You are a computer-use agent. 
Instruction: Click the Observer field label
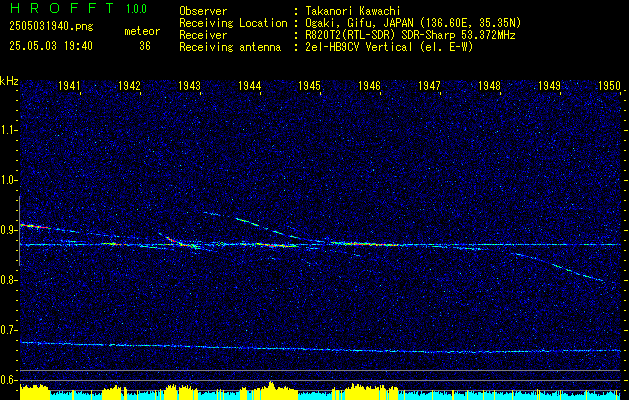[203, 11]
